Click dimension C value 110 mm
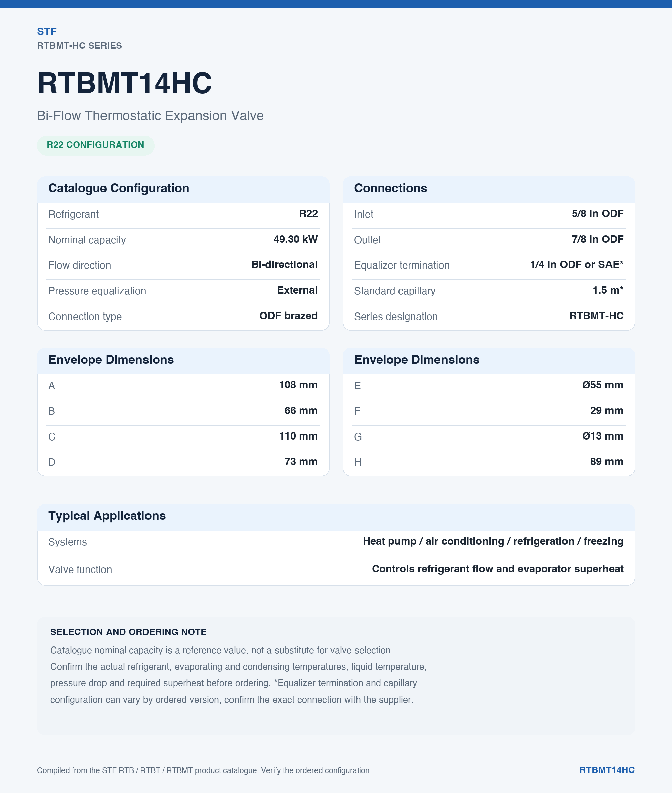Screen dimensions: 672x793 (x=298, y=436)
